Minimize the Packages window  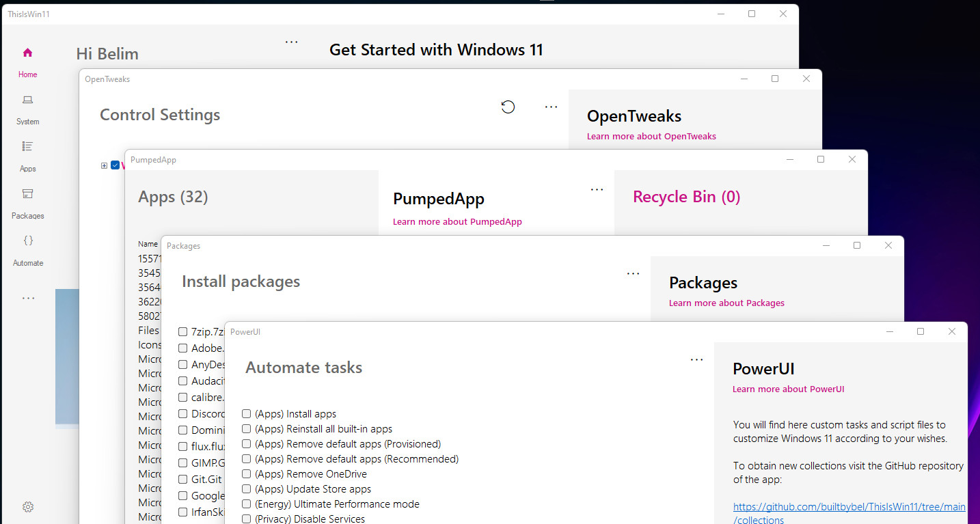pyautogui.click(x=826, y=245)
